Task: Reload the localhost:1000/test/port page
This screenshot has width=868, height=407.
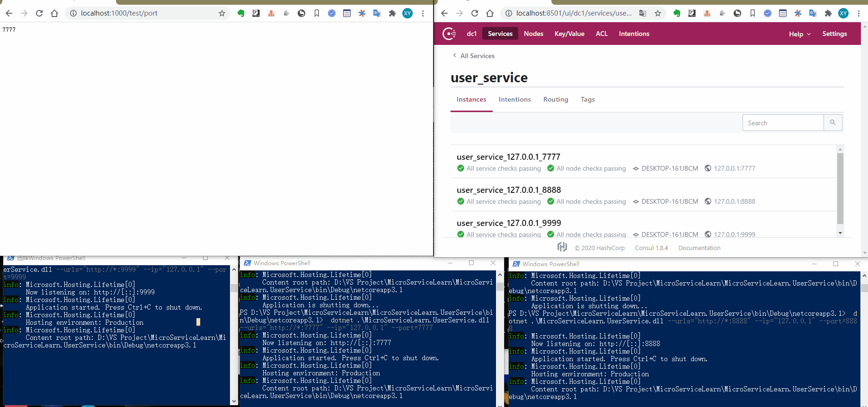Action: 39,13
